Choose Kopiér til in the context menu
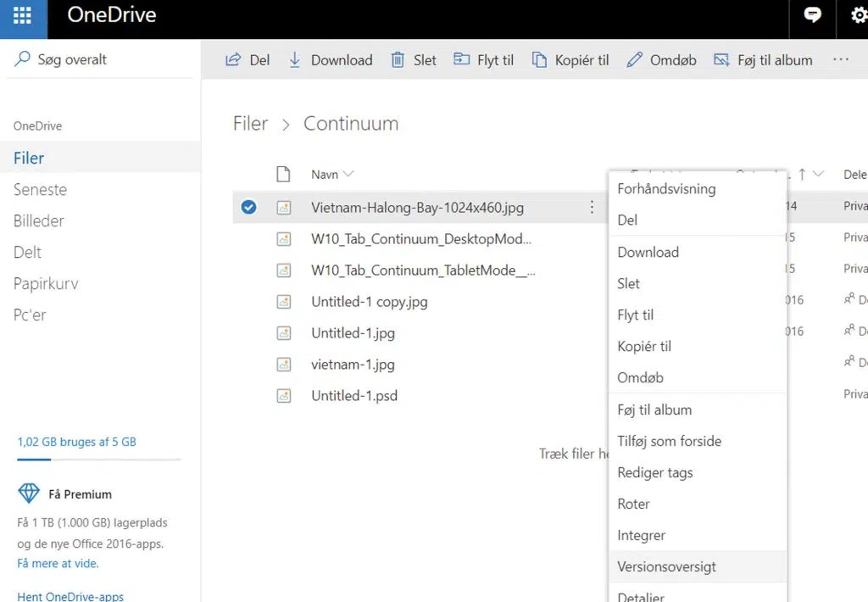This screenshot has width=868, height=602. pos(698,346)
